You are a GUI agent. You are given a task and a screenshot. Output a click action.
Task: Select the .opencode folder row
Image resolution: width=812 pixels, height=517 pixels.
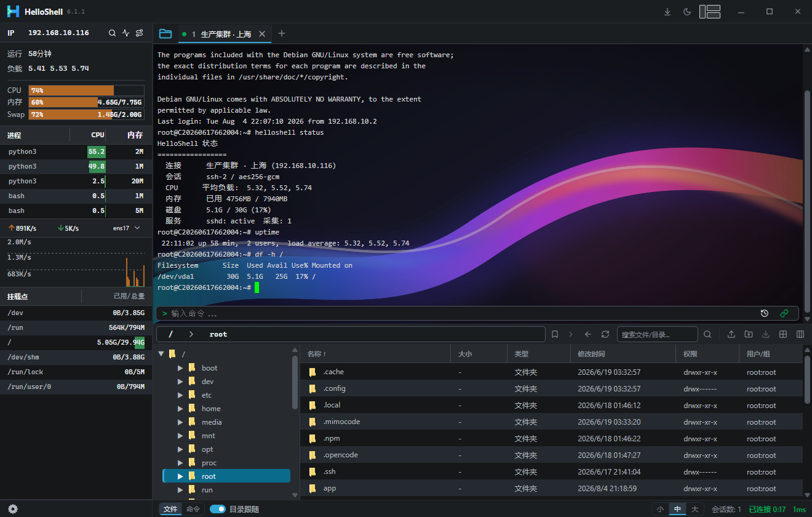click(x=551, y=455)
